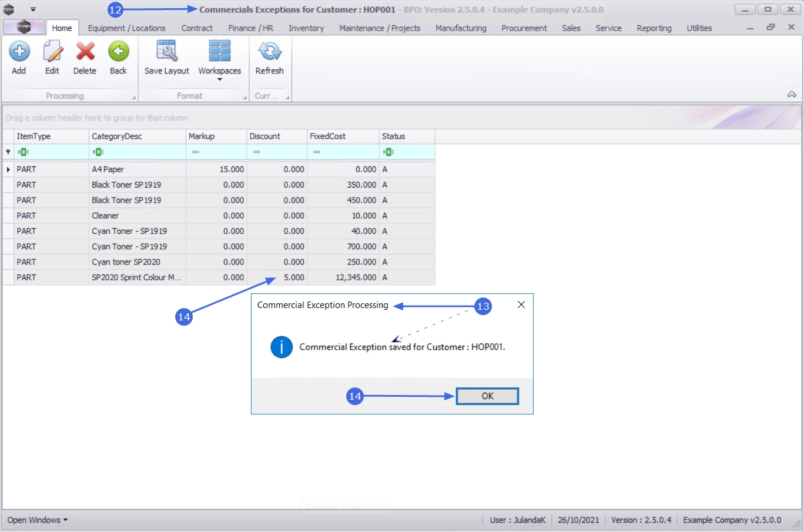
Task: Expand the Open Windows menu
Action: [38, 520]
